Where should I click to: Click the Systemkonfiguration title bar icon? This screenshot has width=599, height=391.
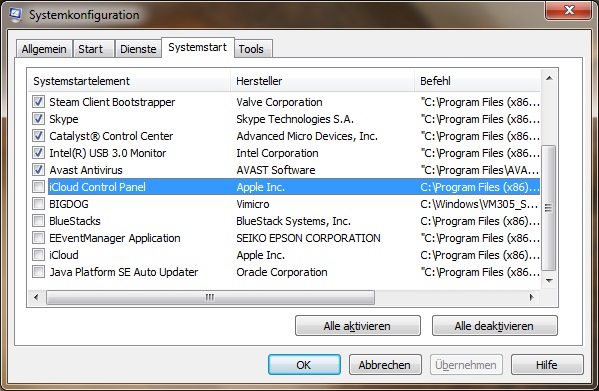tap(15, 14)
